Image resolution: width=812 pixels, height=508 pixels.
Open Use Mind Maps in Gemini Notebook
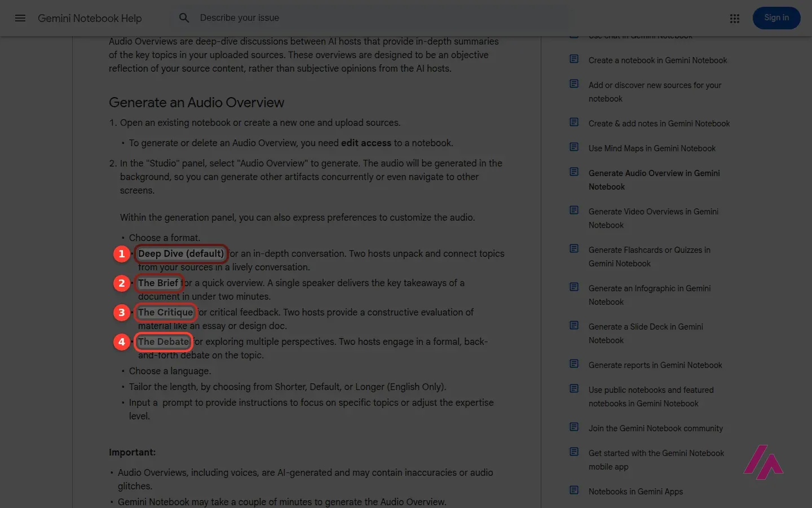click(652, 148)
